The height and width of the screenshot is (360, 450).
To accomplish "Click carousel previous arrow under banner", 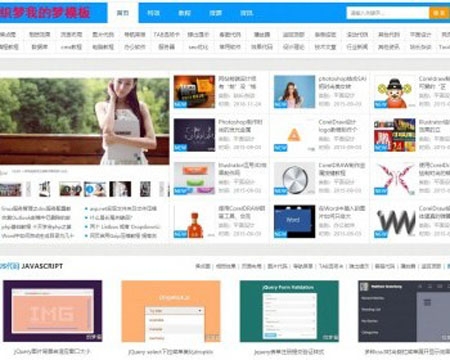I will (x=29, y=189).
